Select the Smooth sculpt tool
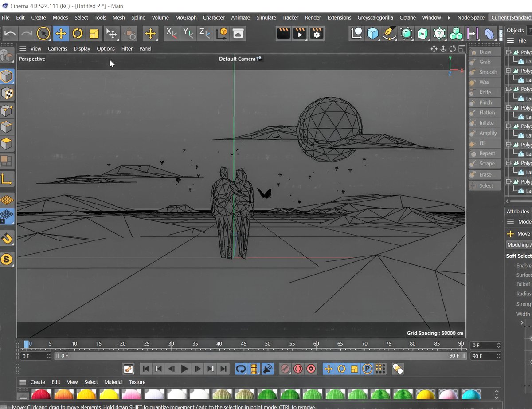 tap(485, 72)
